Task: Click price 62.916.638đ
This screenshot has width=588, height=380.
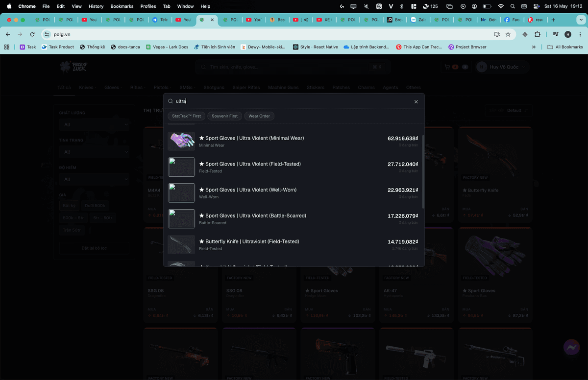Action: [x=403, y=138]
